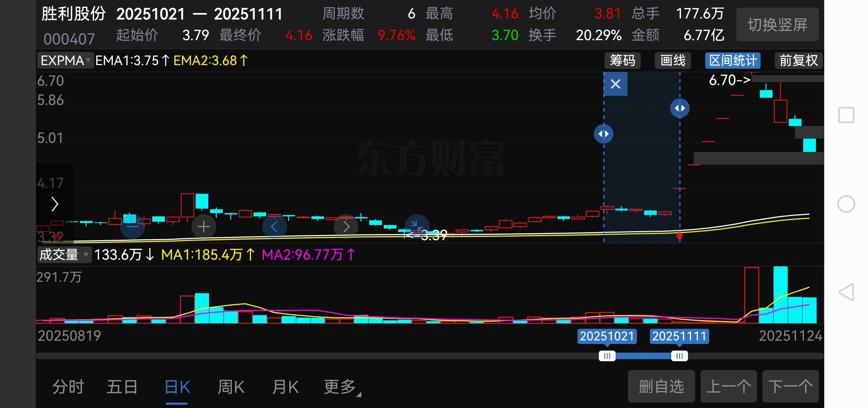The height and width of the screenshot is (408, 868).
Task: Click the plus zoom-in chart icon
Action: (x=204, y=227)
